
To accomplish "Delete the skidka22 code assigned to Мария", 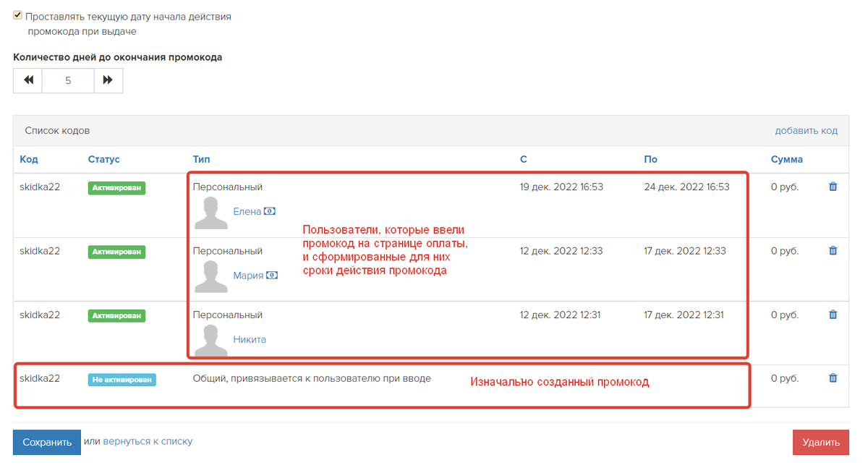I will click(x=833, y=251).
